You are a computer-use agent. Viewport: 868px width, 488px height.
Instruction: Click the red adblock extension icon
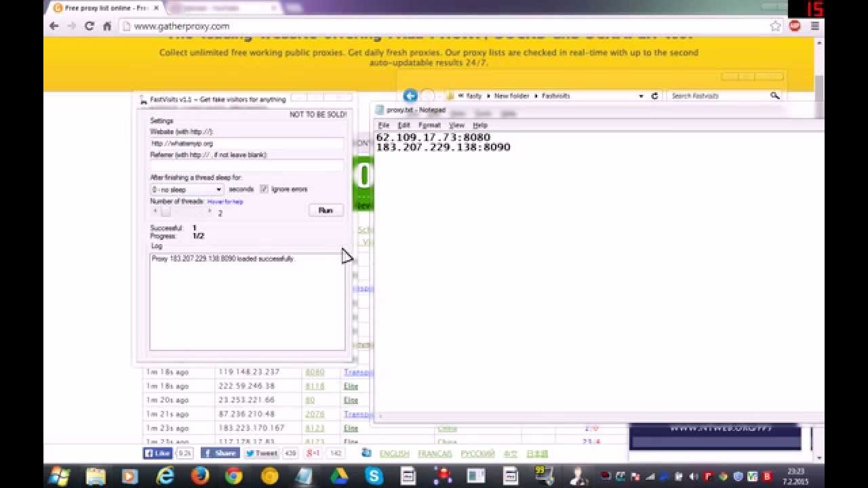795,26
